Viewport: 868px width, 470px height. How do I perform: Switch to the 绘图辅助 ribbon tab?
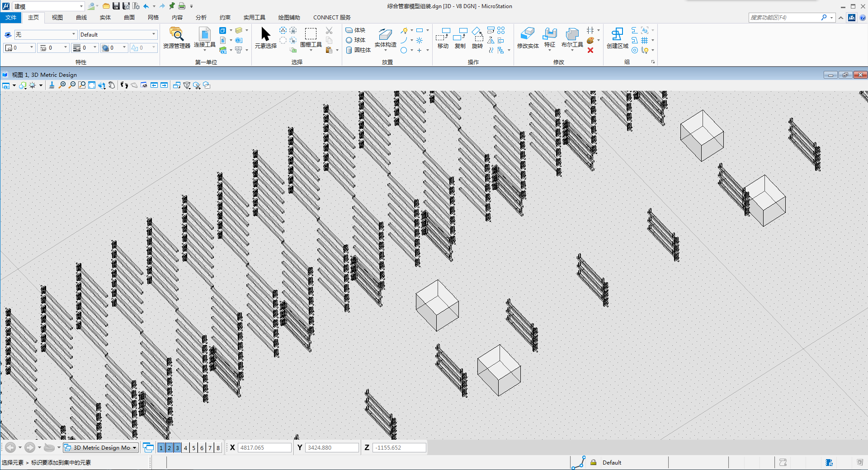point(289,18)
